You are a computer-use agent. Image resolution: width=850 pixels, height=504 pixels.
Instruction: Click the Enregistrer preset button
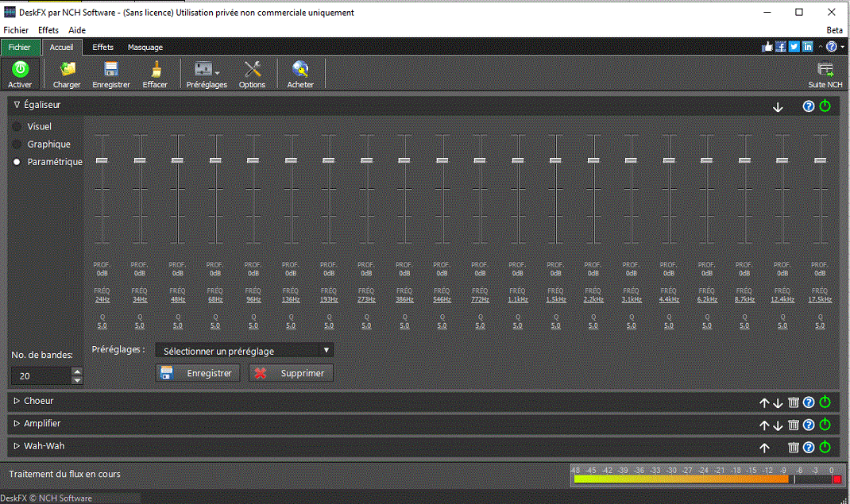pos(197,372)
